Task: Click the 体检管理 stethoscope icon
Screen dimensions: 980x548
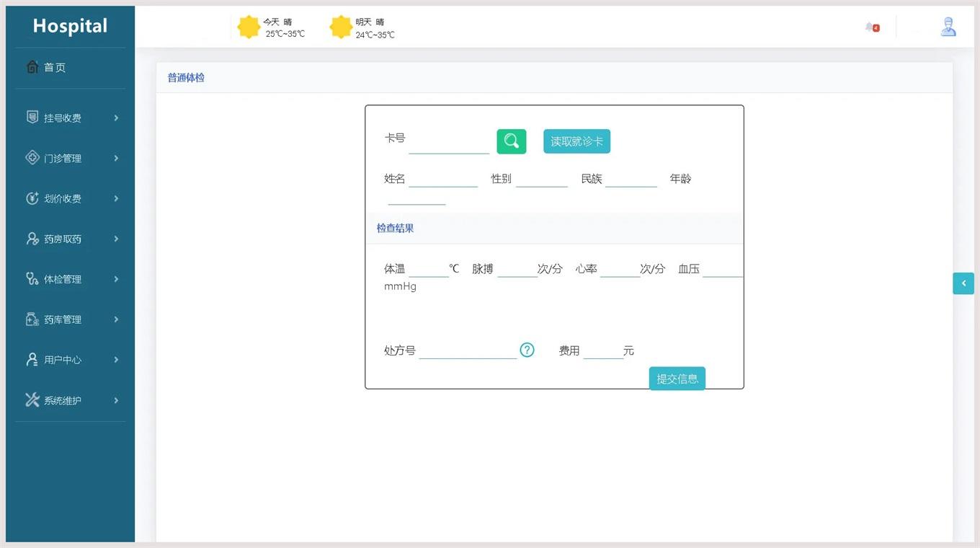Action: click(32, 279)
